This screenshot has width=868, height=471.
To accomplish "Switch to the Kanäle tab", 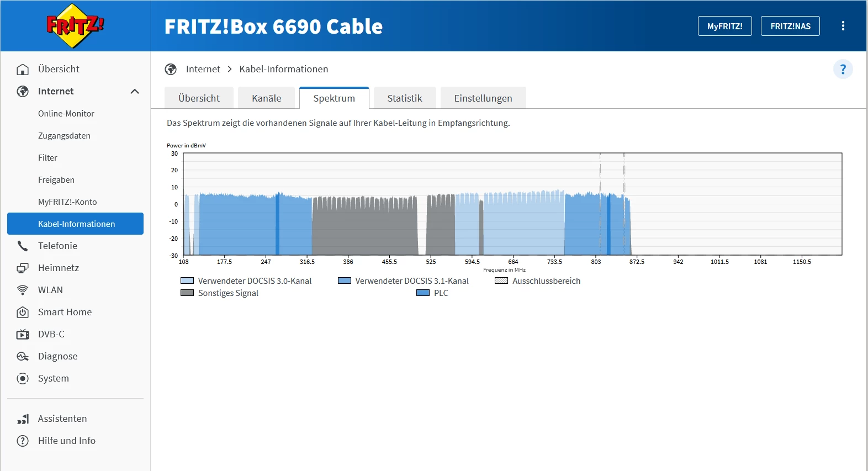I will [x=266, y=98].
